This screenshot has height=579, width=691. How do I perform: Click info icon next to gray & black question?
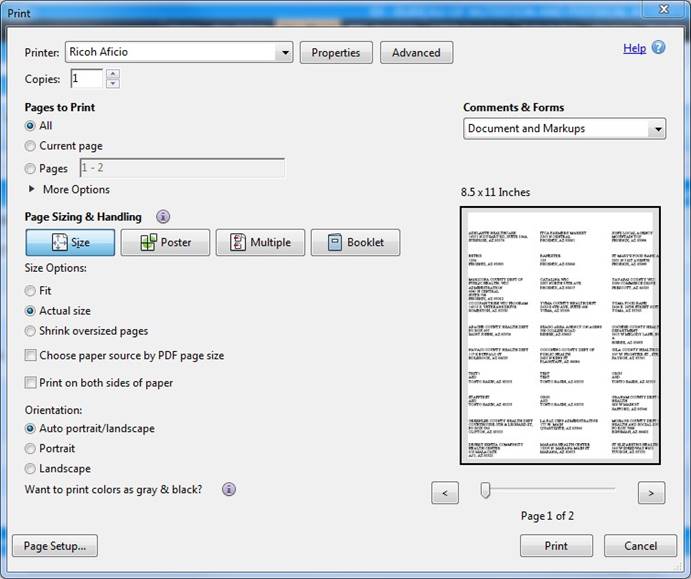click(229, 489)
